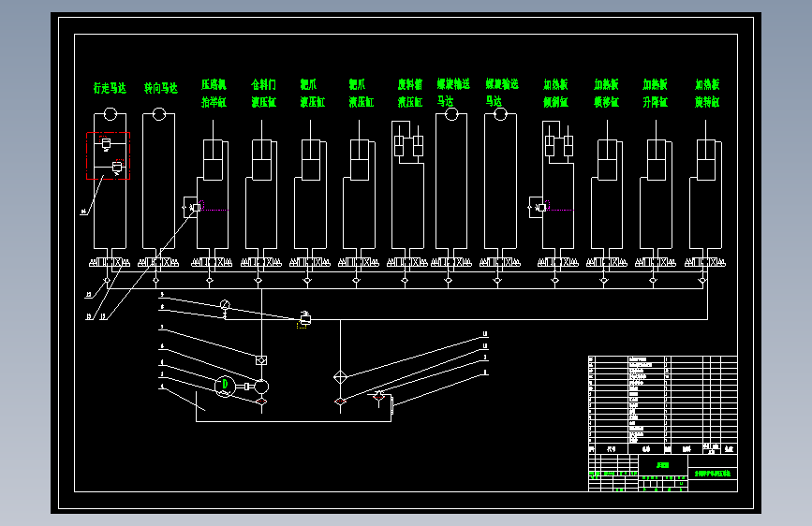Viewport: 812px width, 526px height.
Task: Click the 加热板 横移缸 label
Action: [x=606, y=93]
